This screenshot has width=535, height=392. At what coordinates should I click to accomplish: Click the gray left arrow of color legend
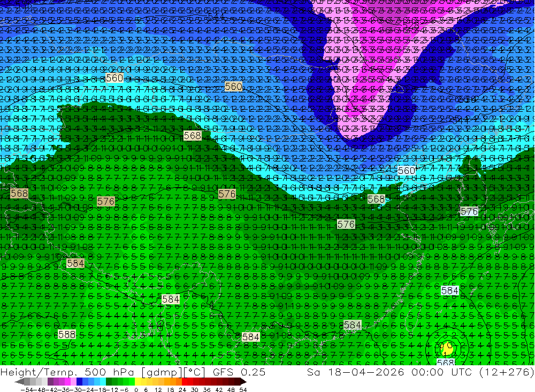[x=19, y=382]
